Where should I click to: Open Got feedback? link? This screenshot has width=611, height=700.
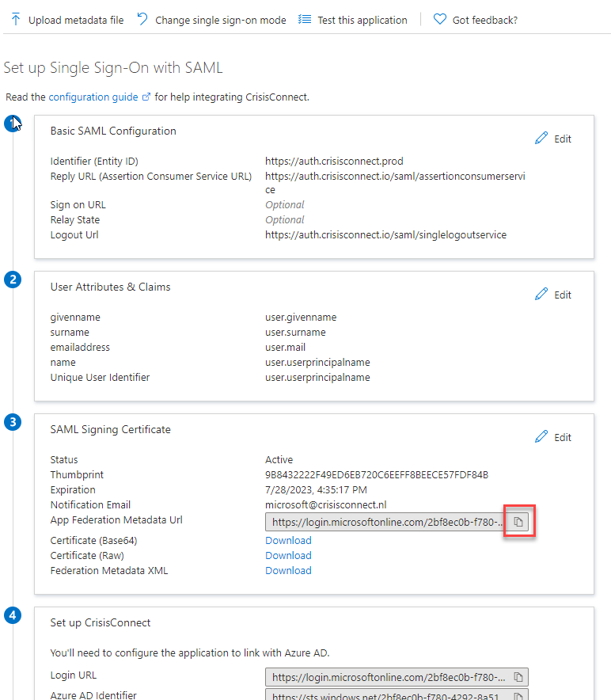pyautogui.click(x=485, y=20)
